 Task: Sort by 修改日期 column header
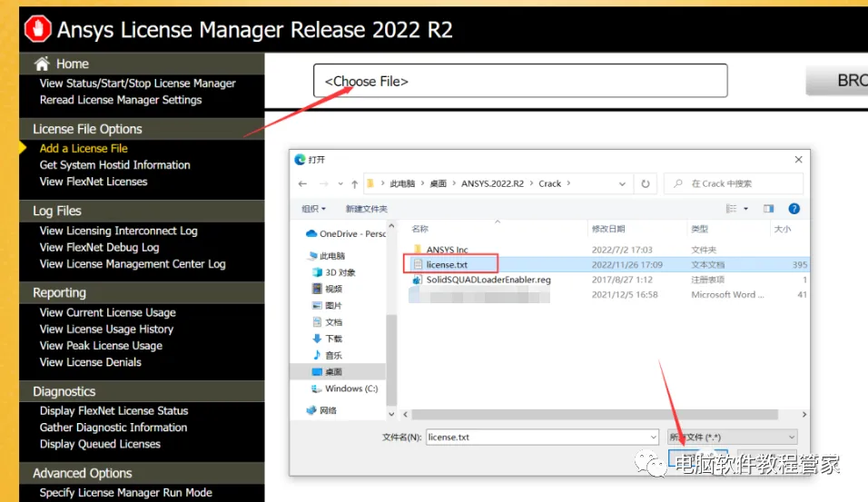pyautogui.click(x=608, y=229)
